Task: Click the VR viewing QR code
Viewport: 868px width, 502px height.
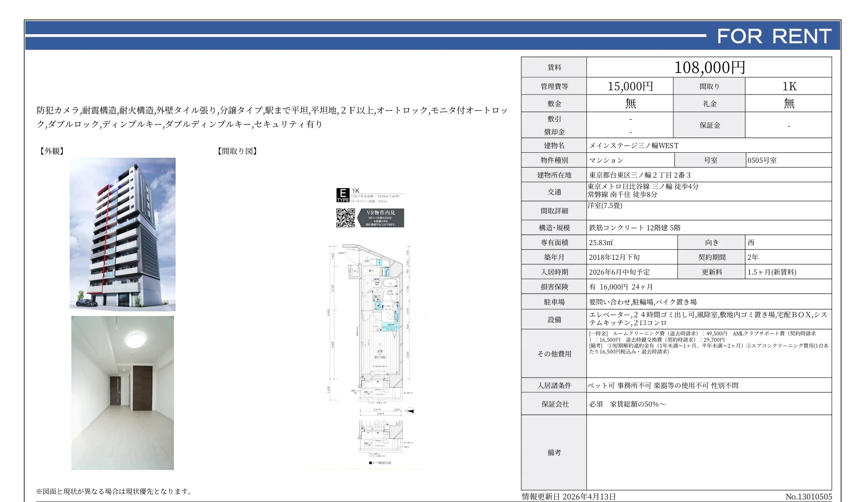Action: (345, 218)
